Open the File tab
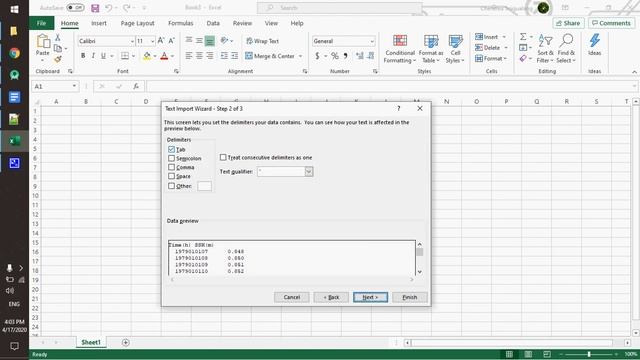This screenshot has height=360, width=640. [42, 23]
